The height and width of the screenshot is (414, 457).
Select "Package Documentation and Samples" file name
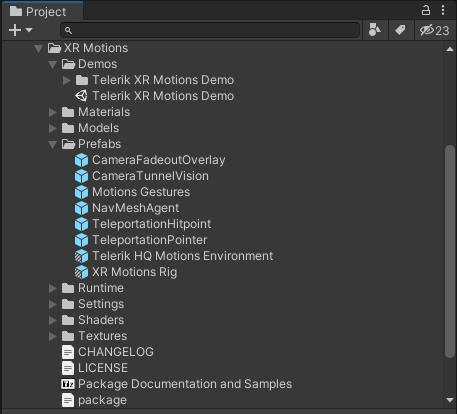pyautogui.click(x=185, y=384)
